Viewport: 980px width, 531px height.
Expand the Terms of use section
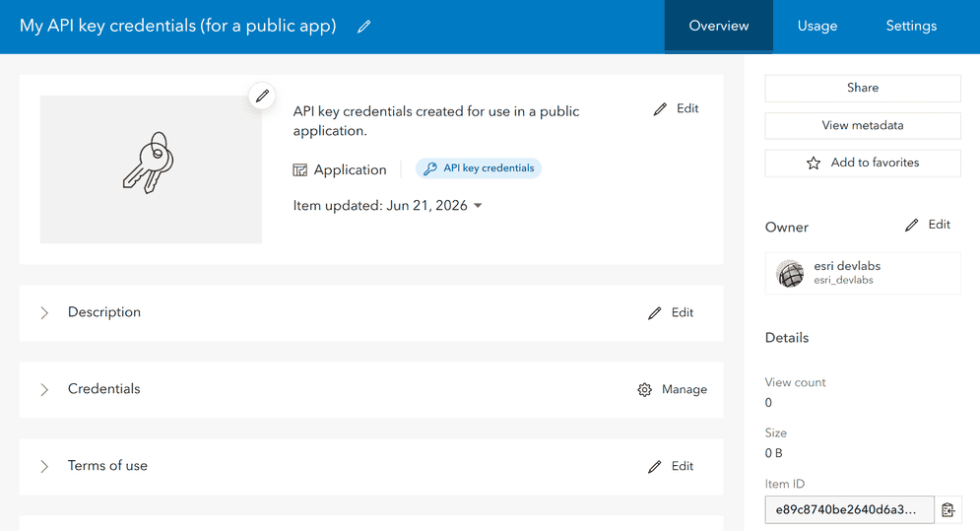click(44, 467)
